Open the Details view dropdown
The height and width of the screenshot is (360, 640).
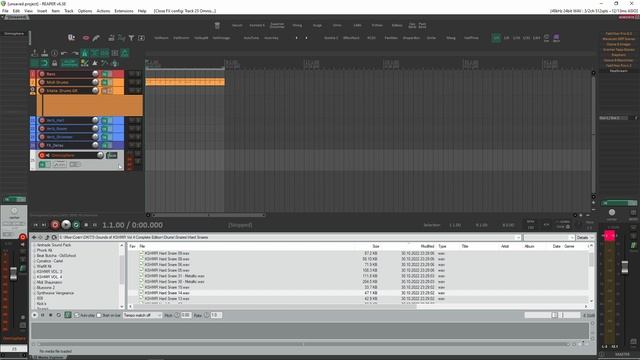[x=584, y=237]
